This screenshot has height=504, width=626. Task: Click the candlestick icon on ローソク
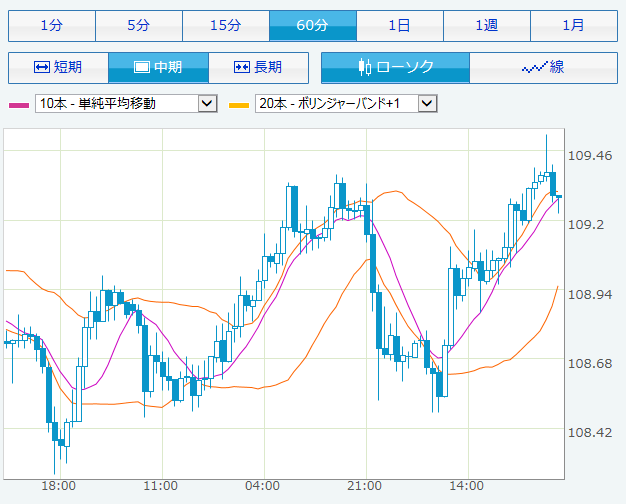(364, 68)
